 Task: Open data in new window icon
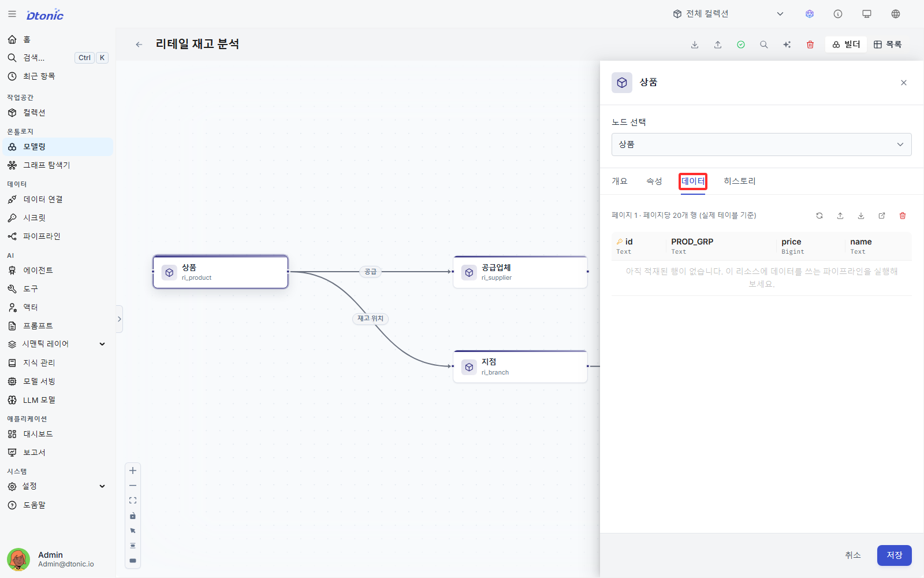tap(882, 216)
